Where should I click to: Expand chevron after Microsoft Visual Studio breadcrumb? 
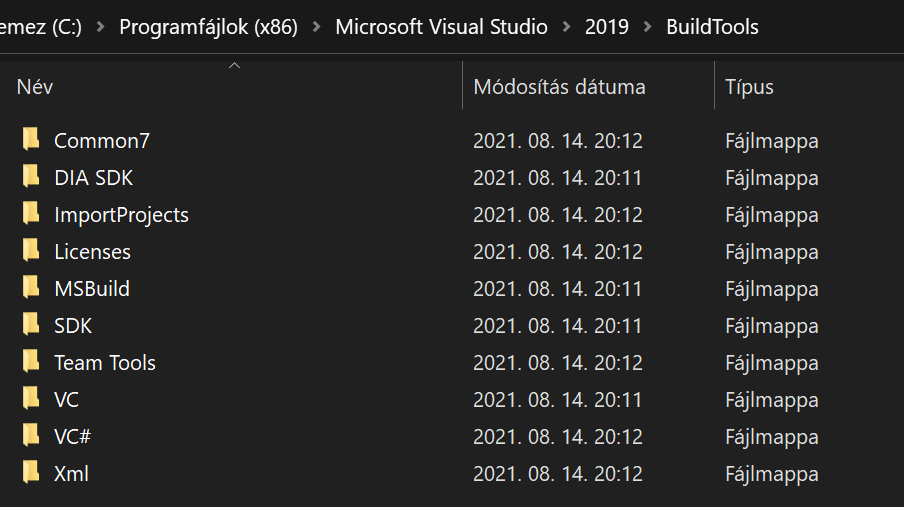(566, 27)
